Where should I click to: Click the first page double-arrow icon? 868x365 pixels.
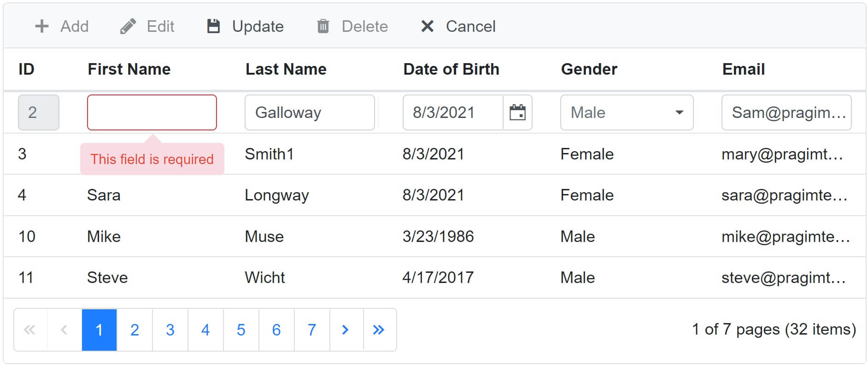click(x=30, y=330)
